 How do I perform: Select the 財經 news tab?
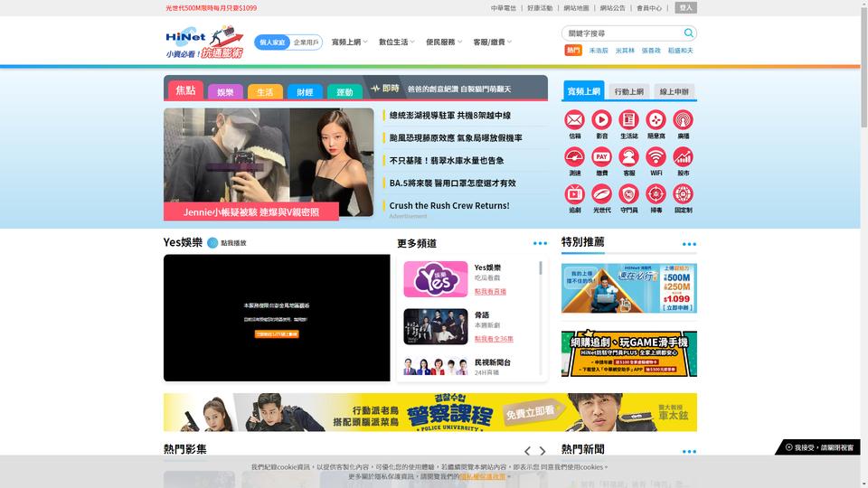pyautogui.click(x=305, y=92)
